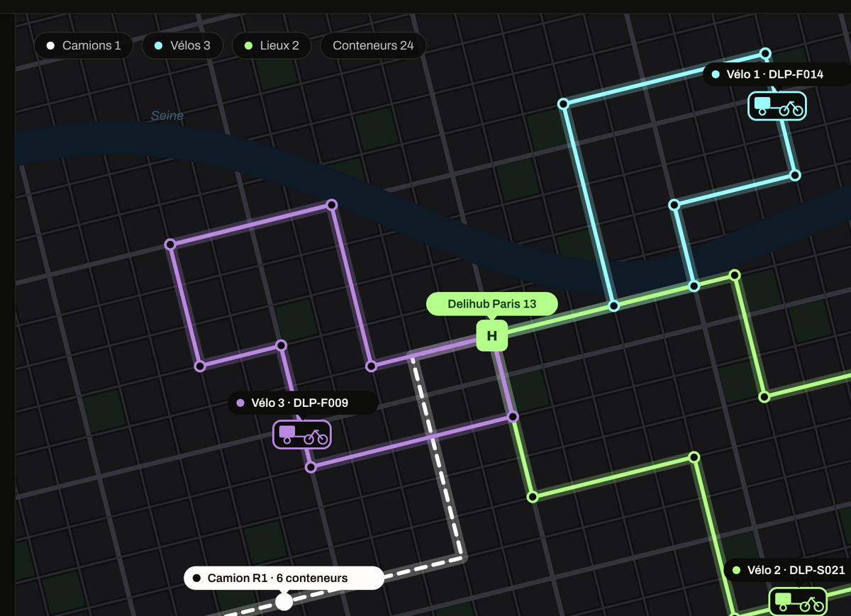Viewport: 851px width, 616px height.
Task: Toggle the Camions 1 legend chip
Action: click(x=84, y=45)
